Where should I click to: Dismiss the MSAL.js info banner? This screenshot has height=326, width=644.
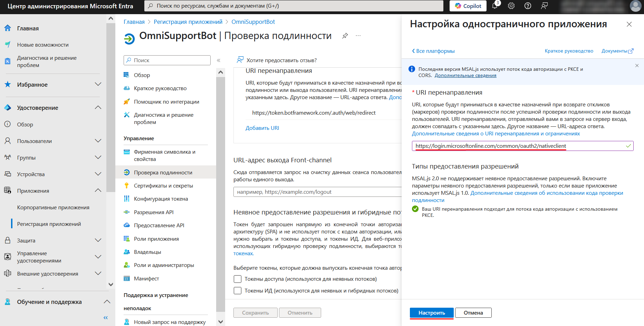click(x=637, y=66)
